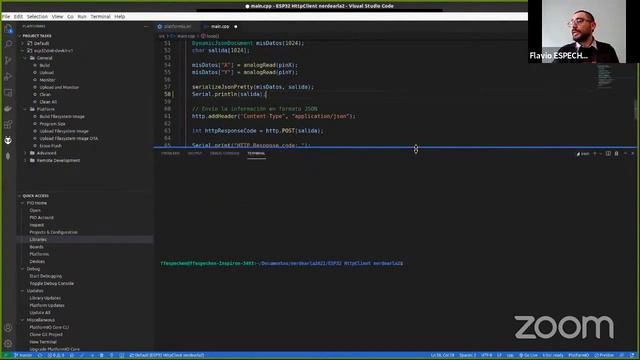The width and height of the screenshot is (640, 360).
Task: Switch to the Problems panel tab
Action: point(170,153)
